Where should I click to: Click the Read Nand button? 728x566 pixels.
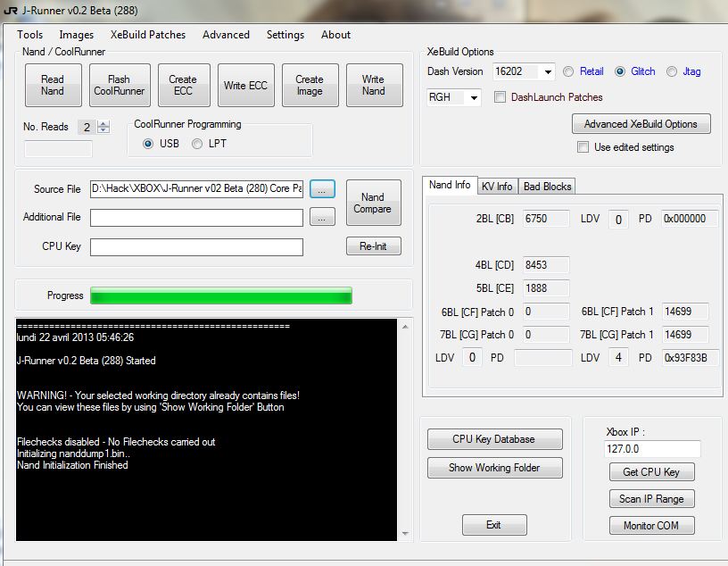point(53,86)
